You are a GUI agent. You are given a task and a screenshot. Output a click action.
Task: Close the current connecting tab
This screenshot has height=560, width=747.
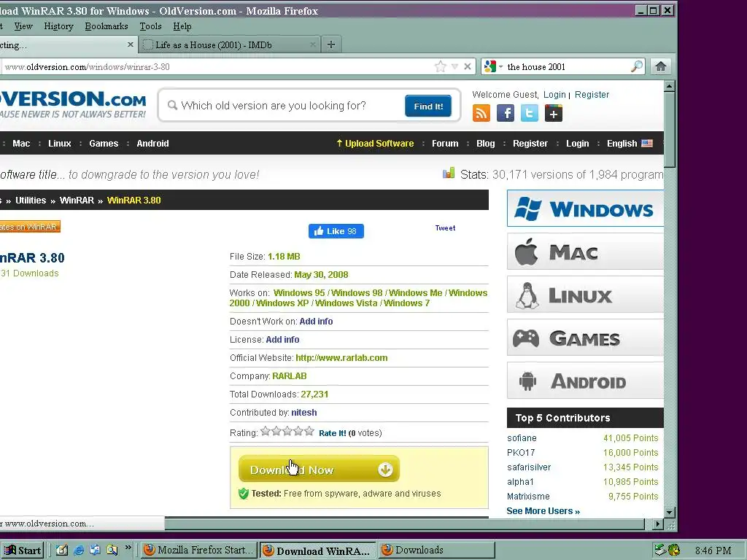(131, 44)
